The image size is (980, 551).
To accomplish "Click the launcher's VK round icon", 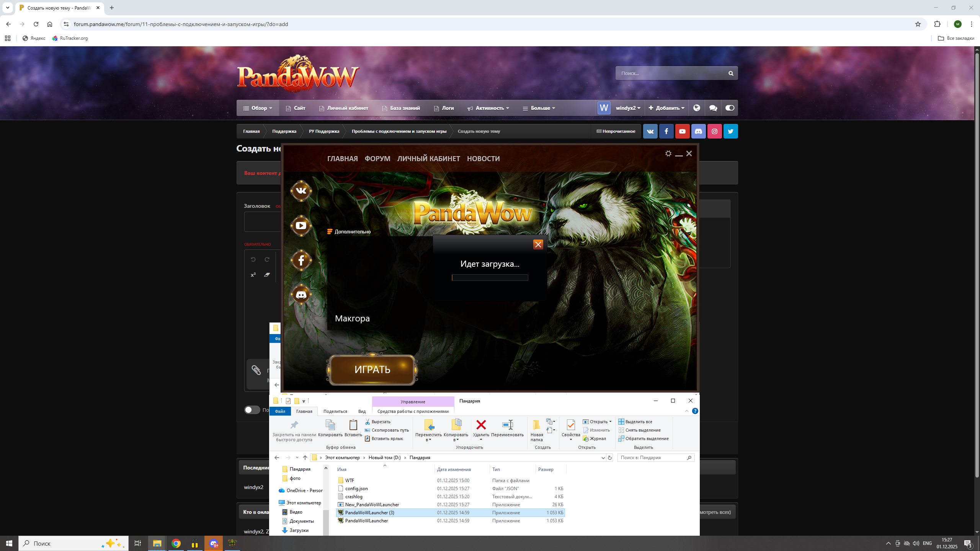I will pyautogui.click(x=301, y=191).
